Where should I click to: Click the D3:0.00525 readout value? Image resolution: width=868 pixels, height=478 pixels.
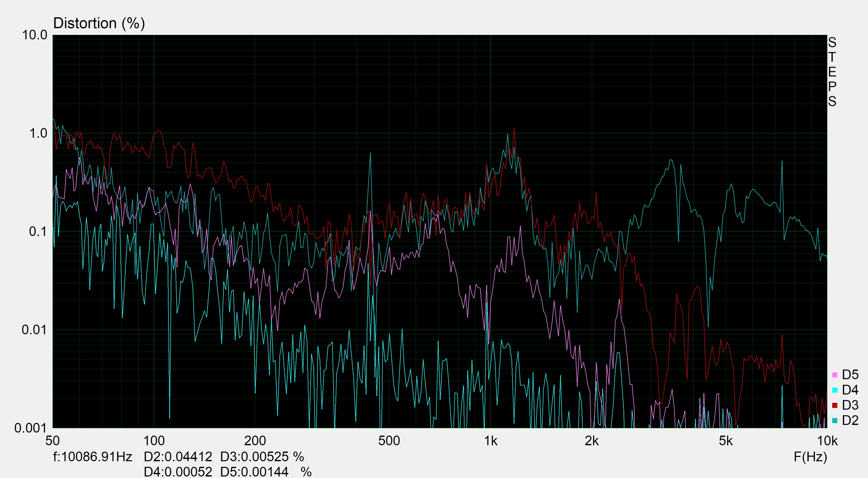254,457
